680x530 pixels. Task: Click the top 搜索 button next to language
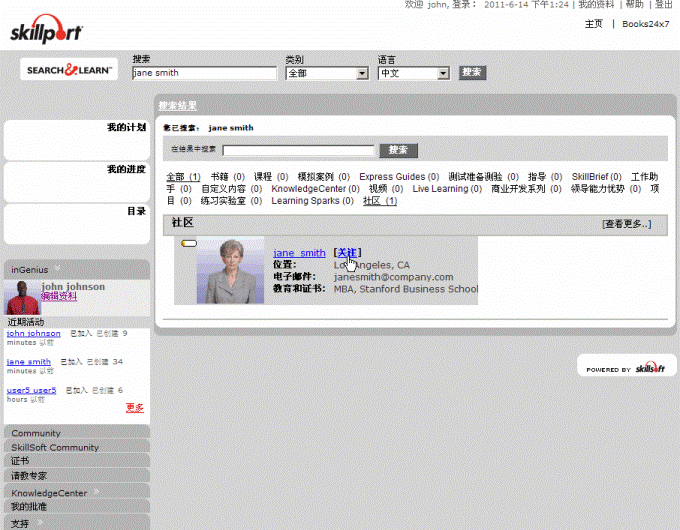pyautogui.click(x=472, y=73)
